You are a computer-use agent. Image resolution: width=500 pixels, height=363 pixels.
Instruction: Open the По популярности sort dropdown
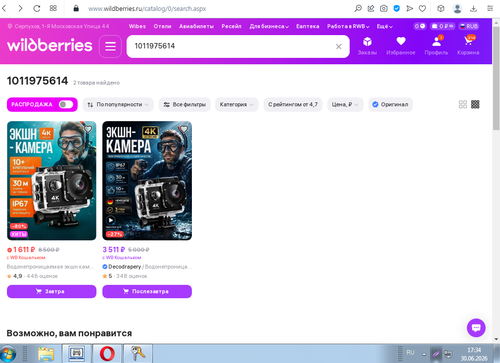pyautogui.click(x=118, y=104)
